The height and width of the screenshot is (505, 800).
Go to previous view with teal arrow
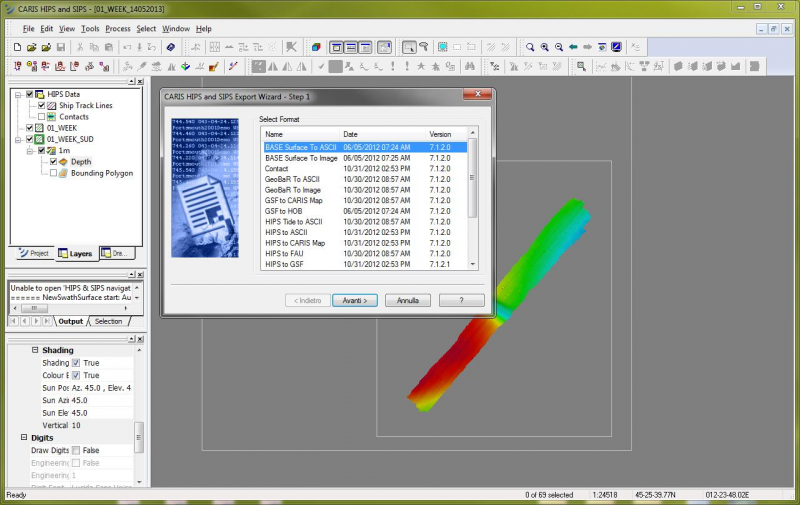[x=573, y=47]
